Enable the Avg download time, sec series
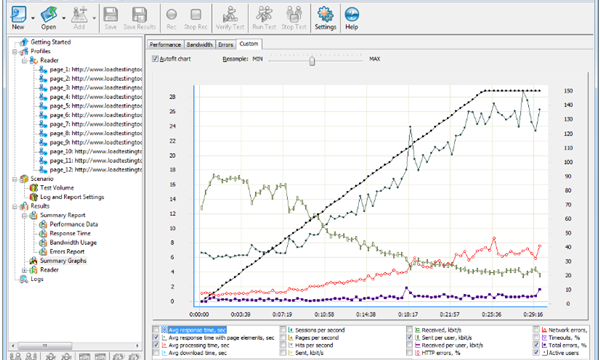Image resolution: width=600 pixels, height=360 pixels. [x=156, y=353]
